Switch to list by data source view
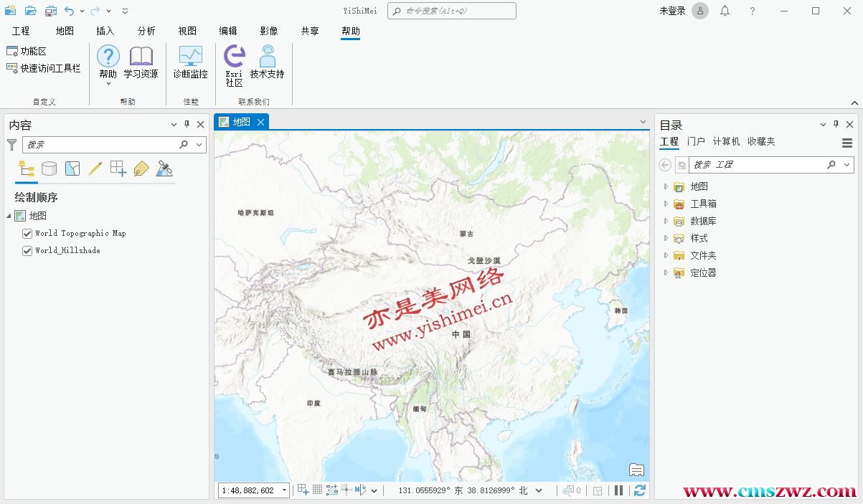 tap(49, 168)
